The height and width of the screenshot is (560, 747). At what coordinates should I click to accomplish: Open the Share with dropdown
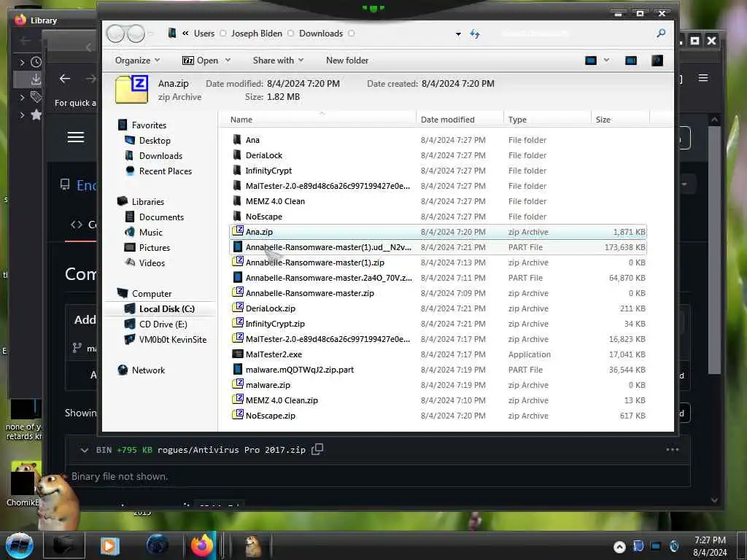tap(278, 61)
